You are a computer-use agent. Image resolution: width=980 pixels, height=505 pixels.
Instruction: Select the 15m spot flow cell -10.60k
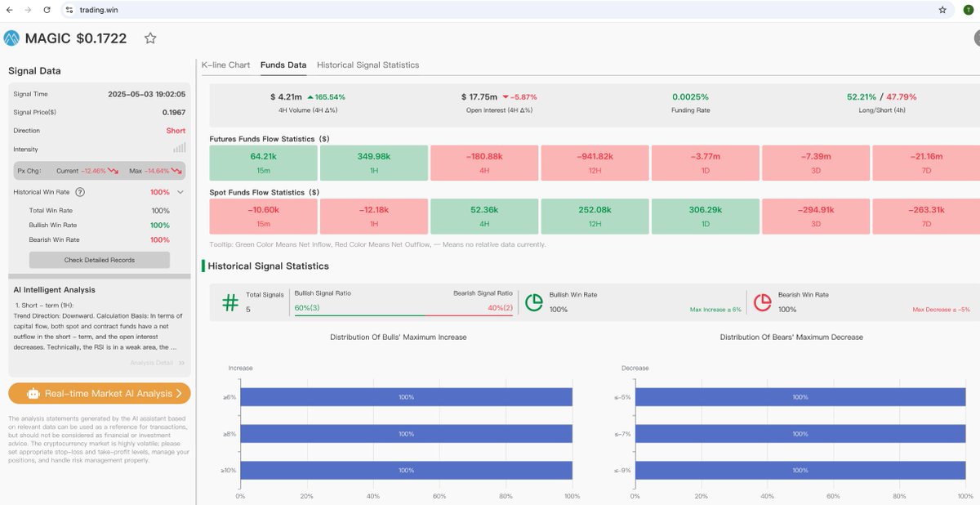coord(264,217)
